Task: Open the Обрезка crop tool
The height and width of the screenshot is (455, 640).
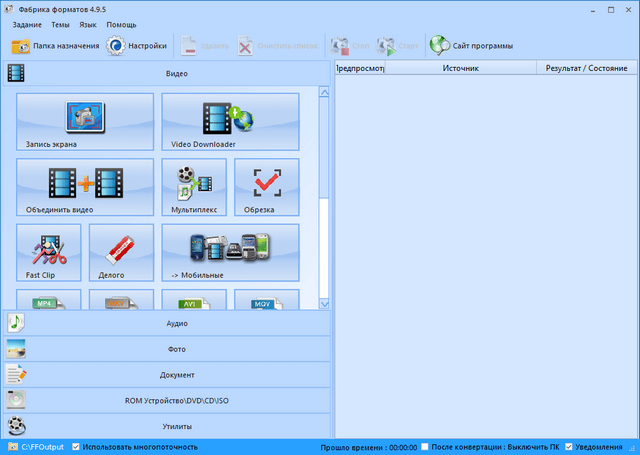Action: coord(266,187)
